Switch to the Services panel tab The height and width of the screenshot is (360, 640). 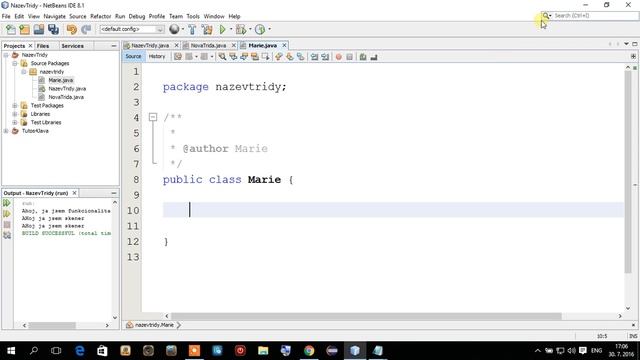pyautogui.click(x=73, y=46)
